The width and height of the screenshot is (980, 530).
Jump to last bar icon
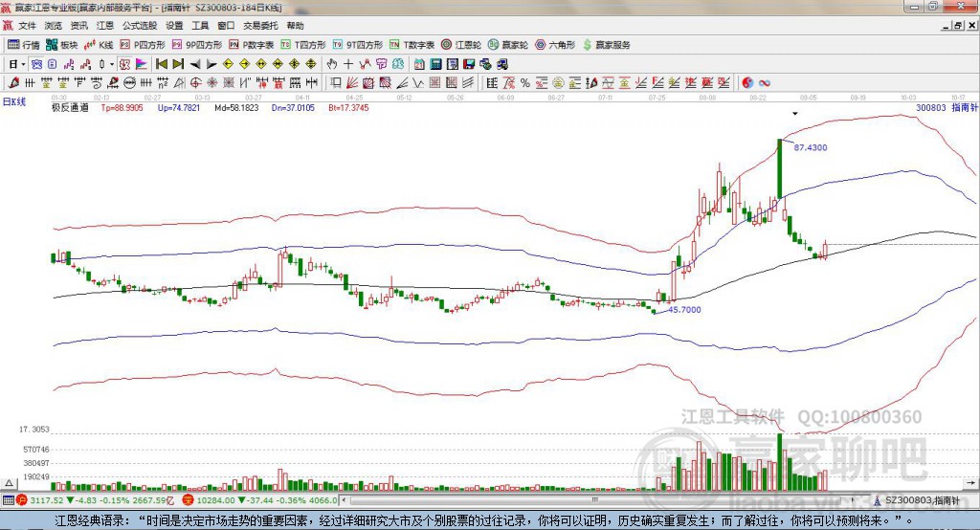(178, 64)
